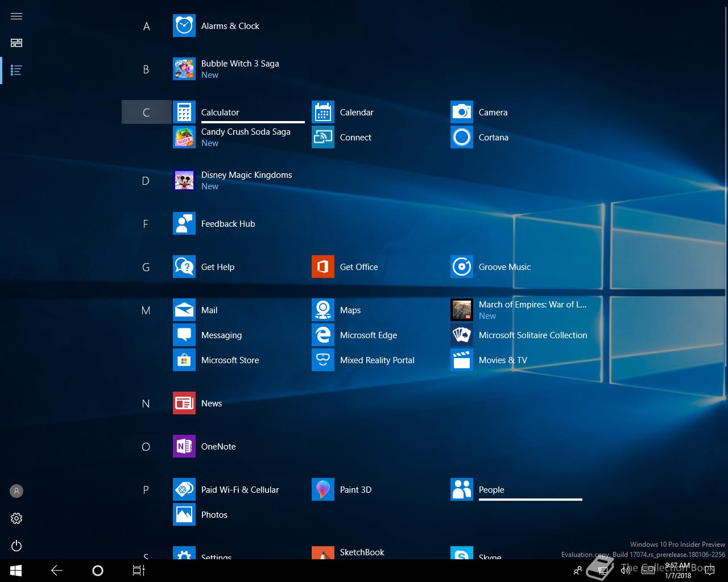Open the People icon in system tray
The width and height of the screenshot is (728, 582).
[x=578, y=571]
